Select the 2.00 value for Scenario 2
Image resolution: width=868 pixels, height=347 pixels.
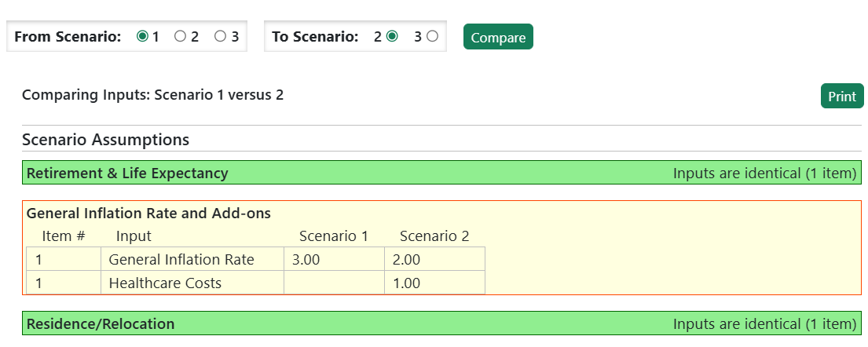[406, 259]
